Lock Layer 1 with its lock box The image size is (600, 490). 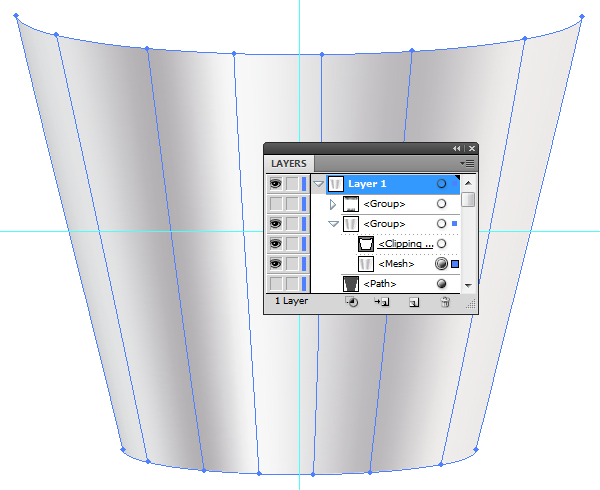pos(292,184)
